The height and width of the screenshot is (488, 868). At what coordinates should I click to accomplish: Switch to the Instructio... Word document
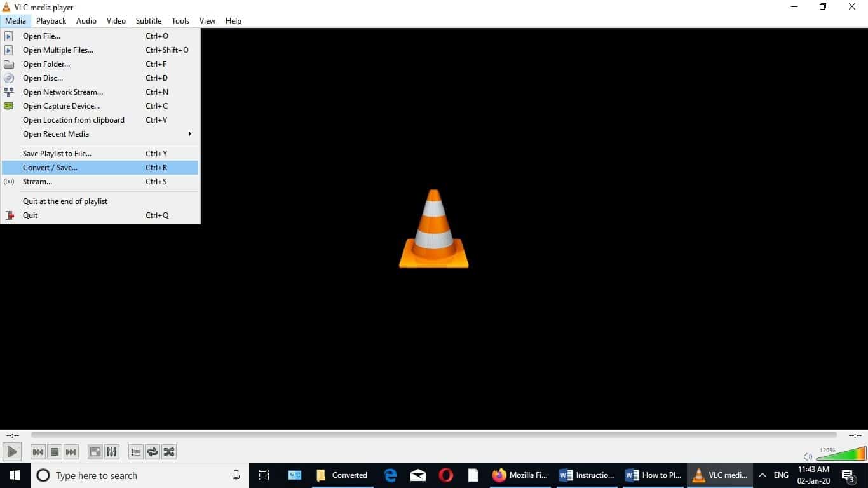[587, 475]
